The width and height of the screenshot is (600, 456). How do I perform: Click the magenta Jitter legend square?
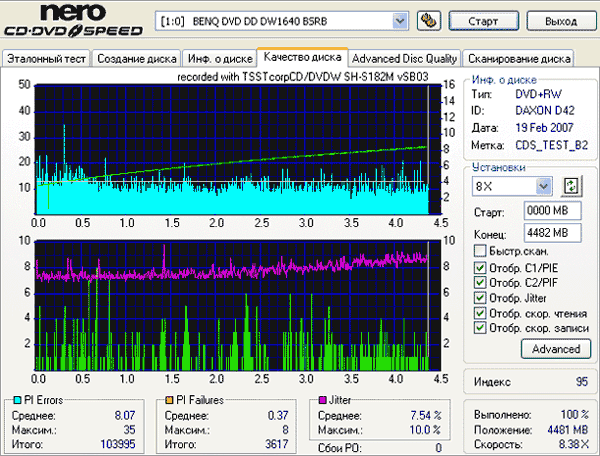322,400
